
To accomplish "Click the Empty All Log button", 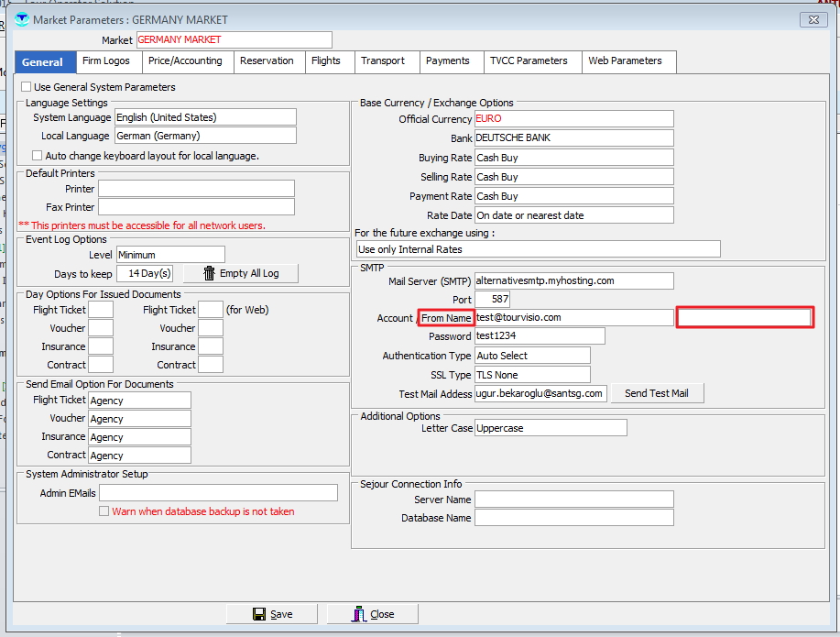I will [x=241, y=273].
